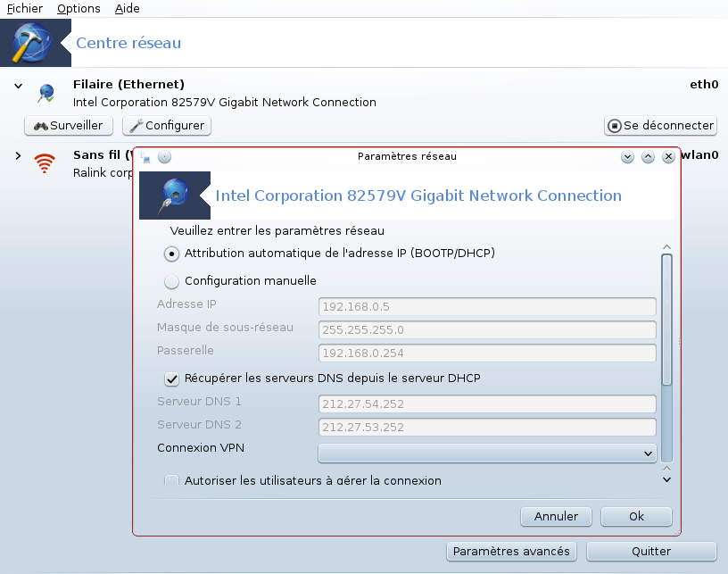728x574 pixels.
Task: Click the red wireless signal icon
Action: 45,163
